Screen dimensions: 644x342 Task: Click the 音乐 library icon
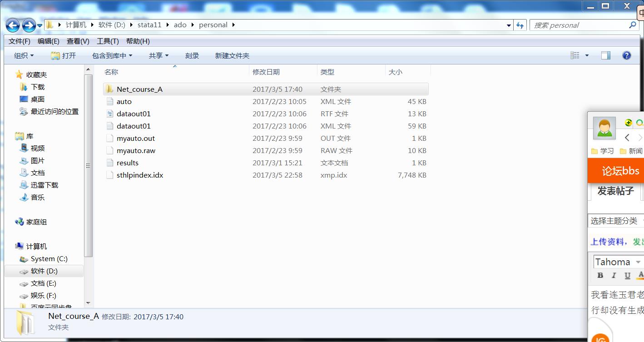pos(24,197)
